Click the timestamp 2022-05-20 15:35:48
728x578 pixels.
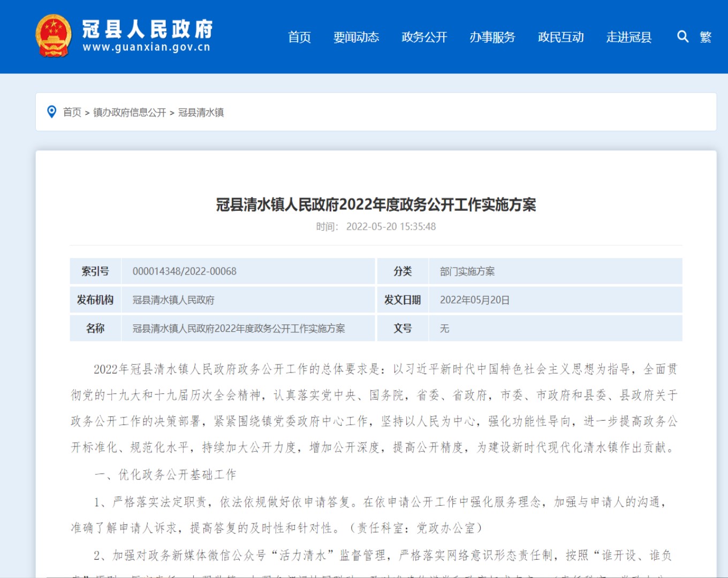pyautogui.click(x=391, y=226)
